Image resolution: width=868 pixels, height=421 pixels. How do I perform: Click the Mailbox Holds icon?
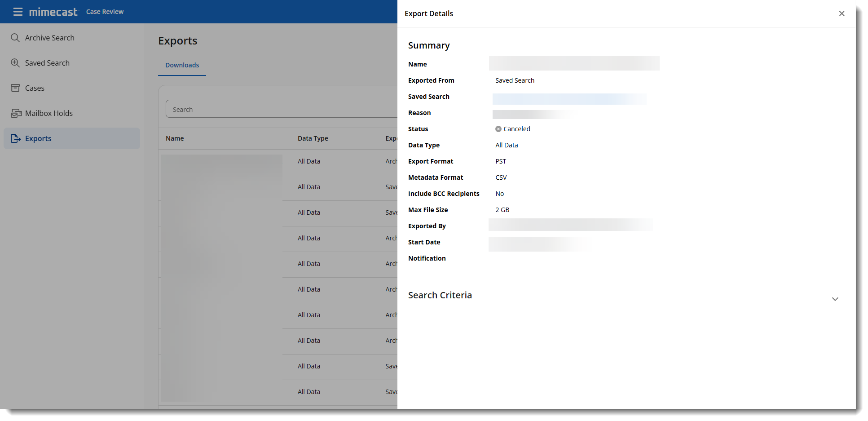point(16,113)
